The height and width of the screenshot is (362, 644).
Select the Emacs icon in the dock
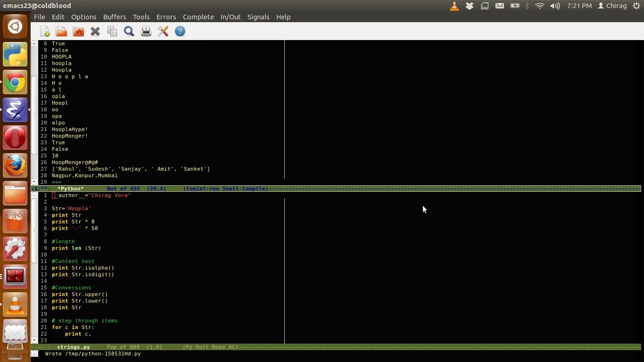pyautogui.click(x=15, y=110)
